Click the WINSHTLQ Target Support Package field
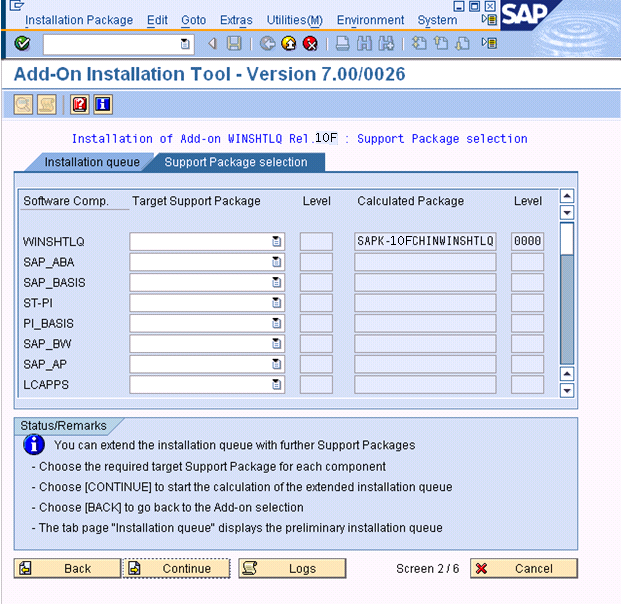Image resolution: width=621 pixels, height=604 pixels. (x=207, y=241)
